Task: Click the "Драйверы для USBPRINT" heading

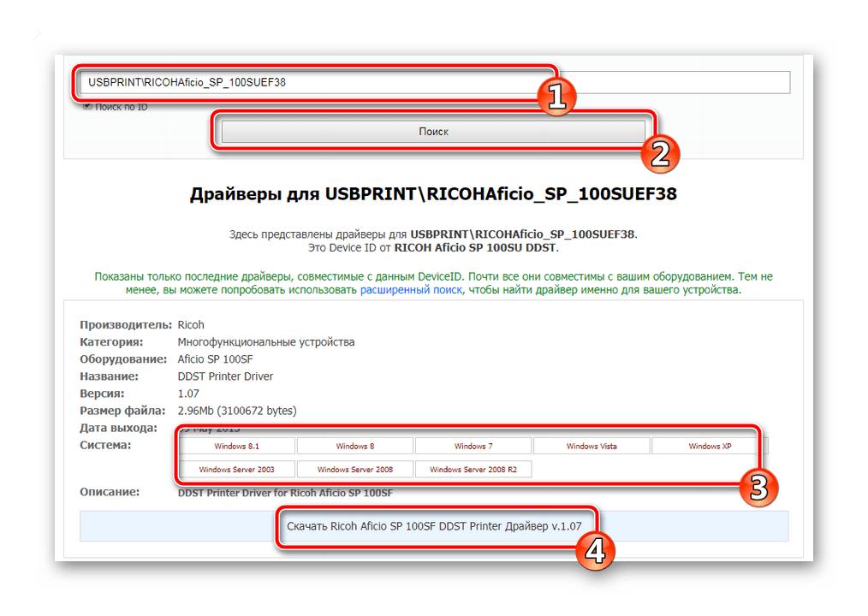Action: (x=433, y=194)
